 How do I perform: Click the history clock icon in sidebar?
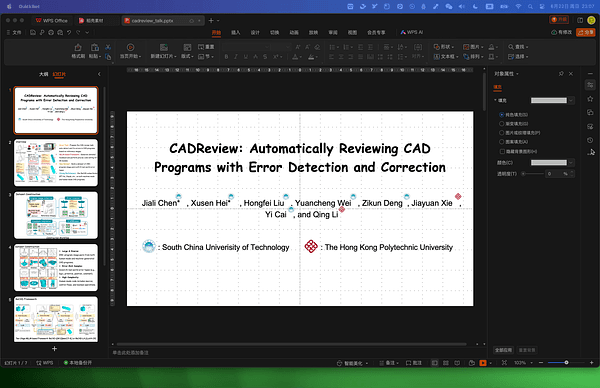click(x=590, y=140)
